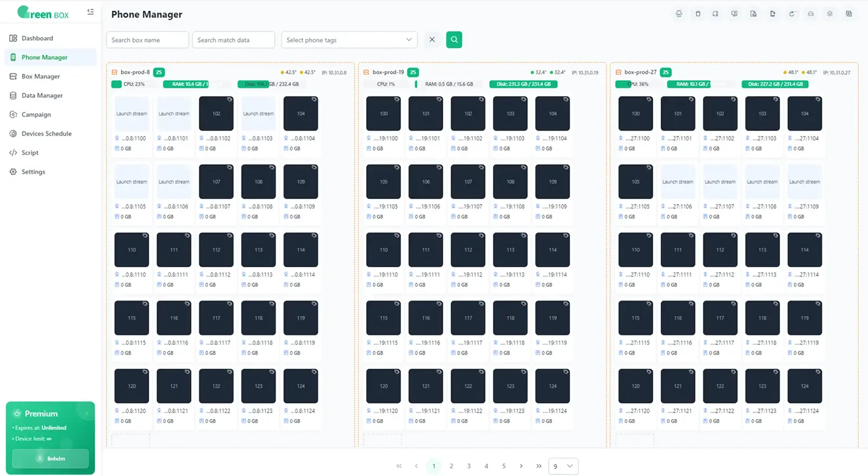Open the Script menu item
The height and width of the screenshot is (476, 868).
(x=50, y=152)
